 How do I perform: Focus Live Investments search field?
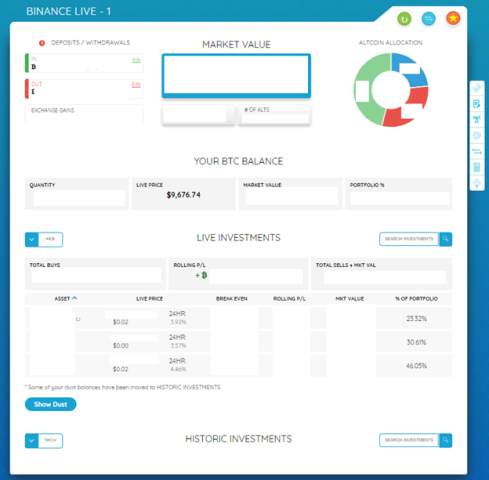tap(409, 239)
